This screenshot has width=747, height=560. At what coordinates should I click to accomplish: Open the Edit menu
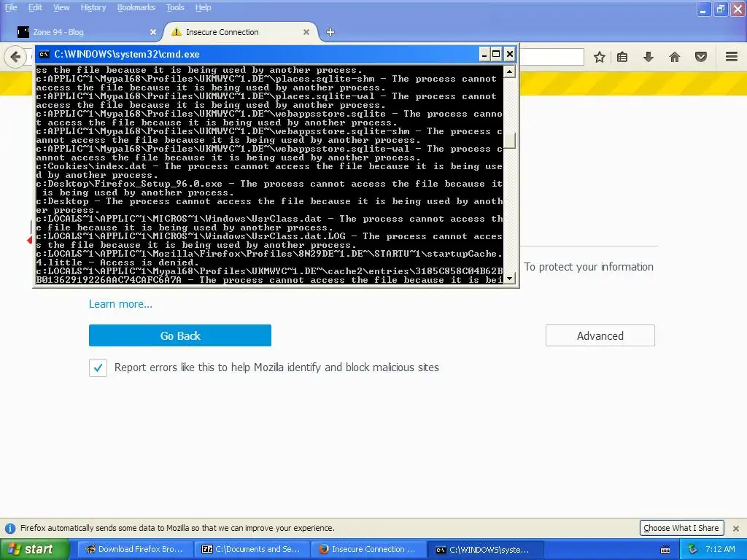(35, 7)
